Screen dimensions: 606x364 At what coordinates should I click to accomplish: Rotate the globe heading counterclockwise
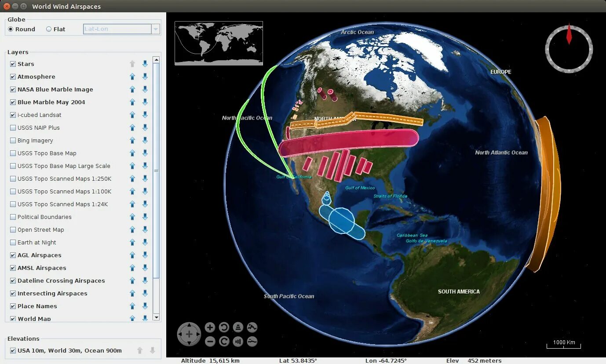point(224,328)
